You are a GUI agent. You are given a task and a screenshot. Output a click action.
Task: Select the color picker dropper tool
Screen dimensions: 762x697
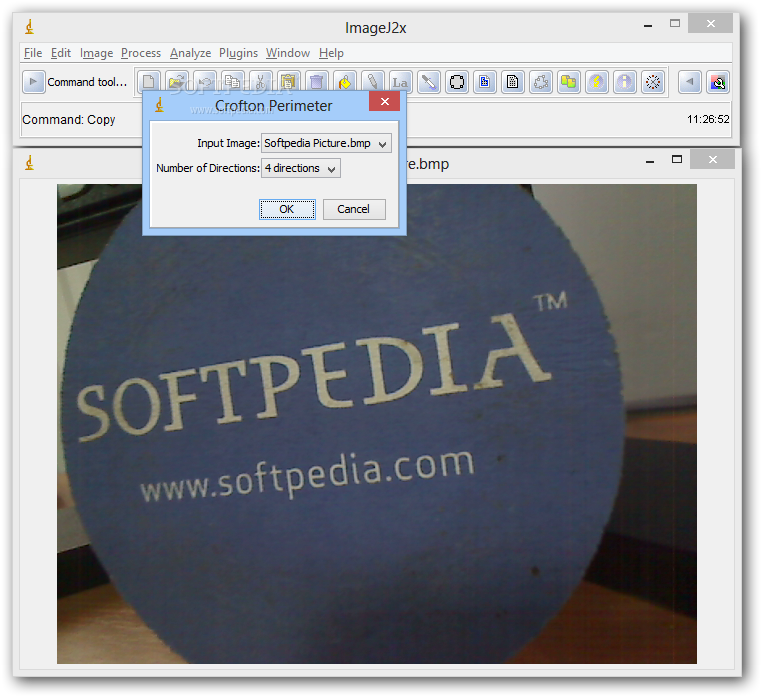428,82
